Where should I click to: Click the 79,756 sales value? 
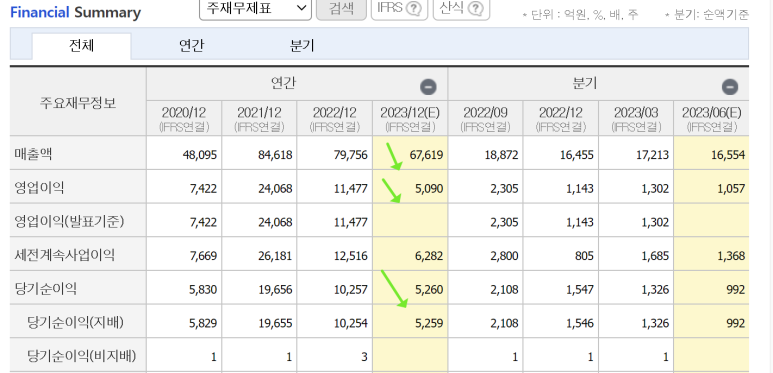coord(351,155)
